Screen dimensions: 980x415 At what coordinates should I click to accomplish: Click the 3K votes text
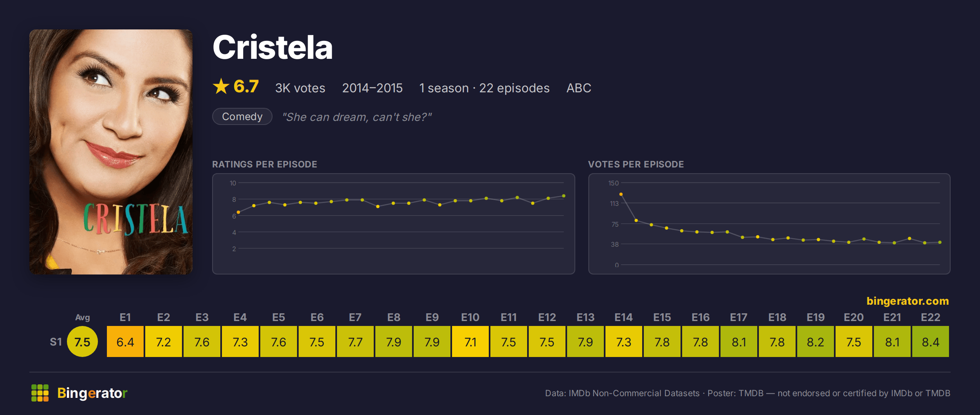(x=300, y=88)
